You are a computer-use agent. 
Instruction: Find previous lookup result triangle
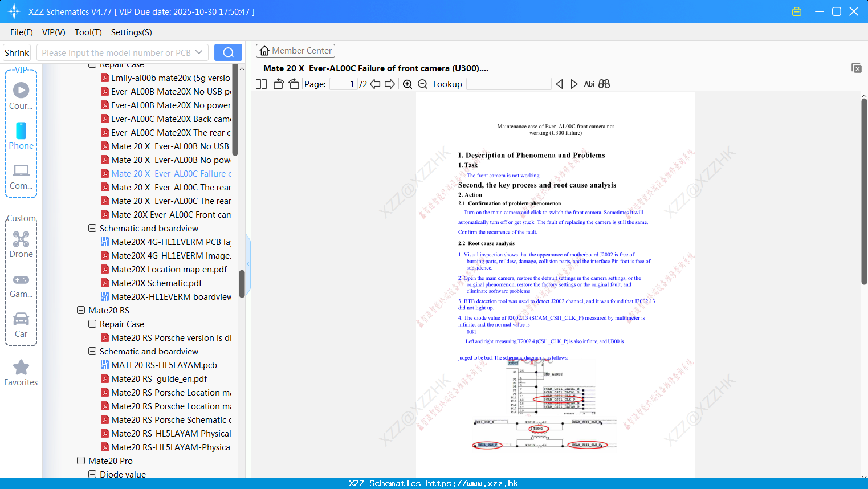point(559,84)
